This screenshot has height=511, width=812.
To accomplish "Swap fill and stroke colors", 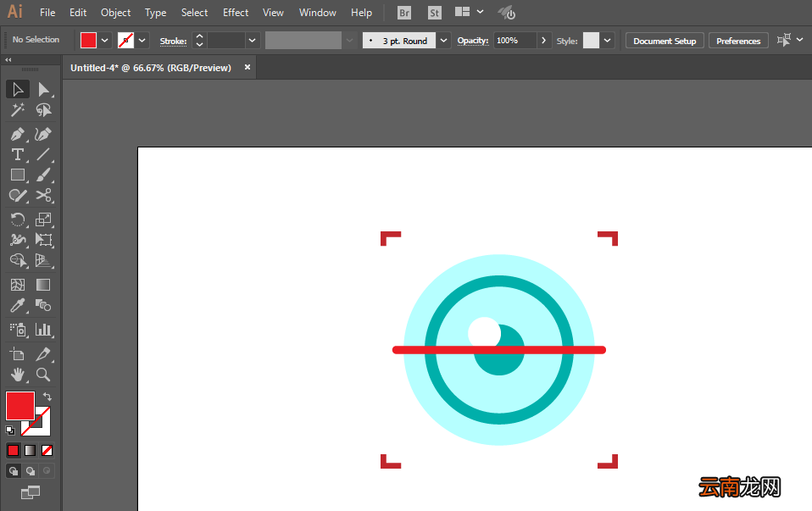I will tap(47, 397).
